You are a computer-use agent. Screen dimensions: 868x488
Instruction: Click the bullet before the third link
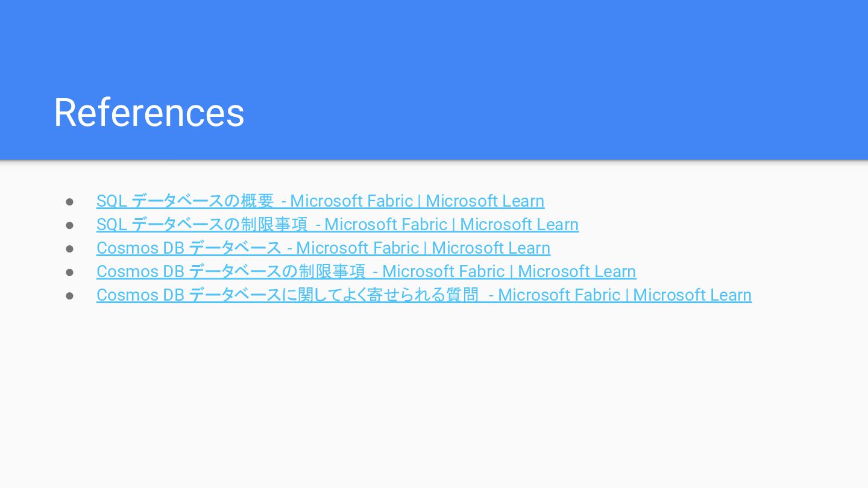coord(70,248)
